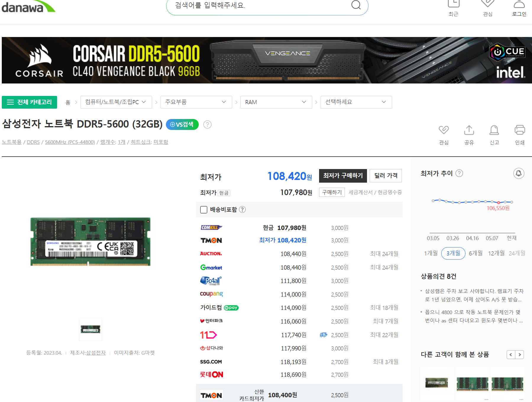Click the 히트싱크: 미포함 spec link
This screenshot has height=402, width=532.
tap(149, 142)
